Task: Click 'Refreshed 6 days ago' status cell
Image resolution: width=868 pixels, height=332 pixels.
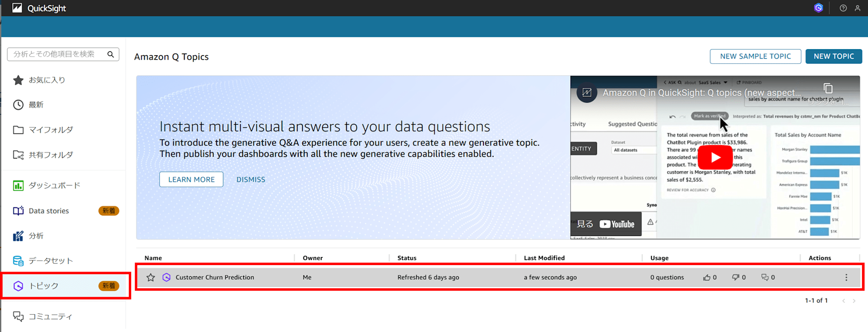Action: [x=428, y=277]
